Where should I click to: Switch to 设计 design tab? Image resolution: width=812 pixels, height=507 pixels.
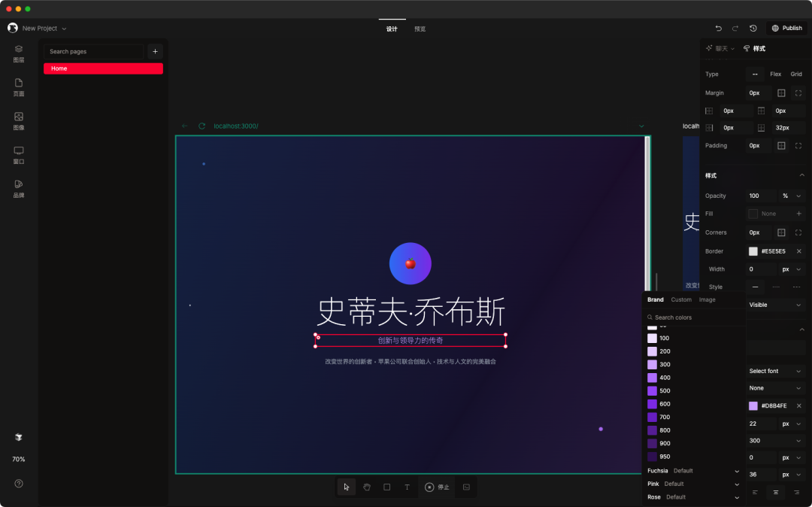coord(392,29)
